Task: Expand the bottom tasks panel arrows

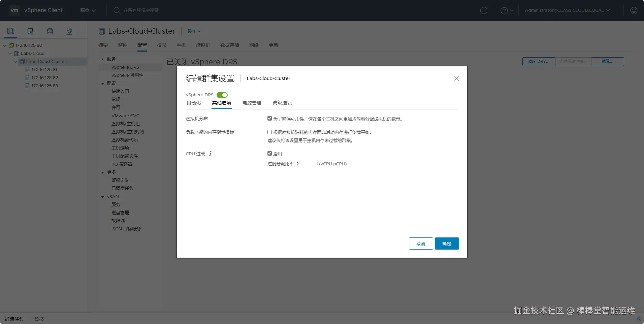Action: point(638,319)
